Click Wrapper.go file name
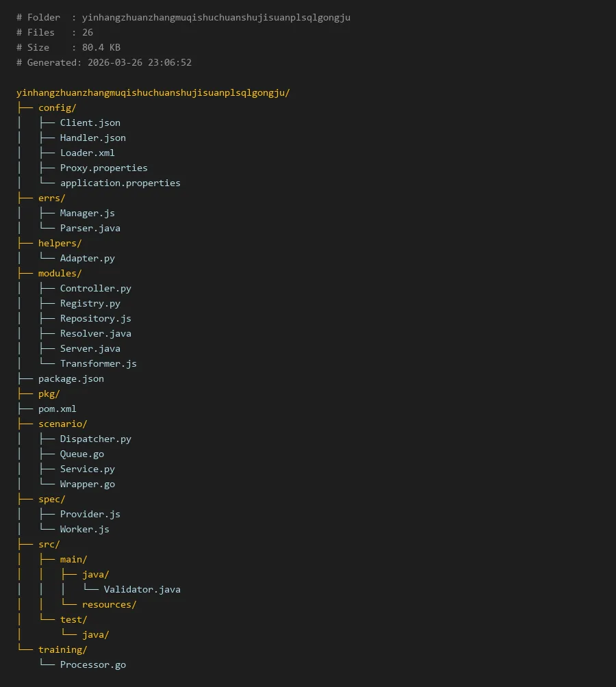The image size is (616, 687). pos(87,484)
